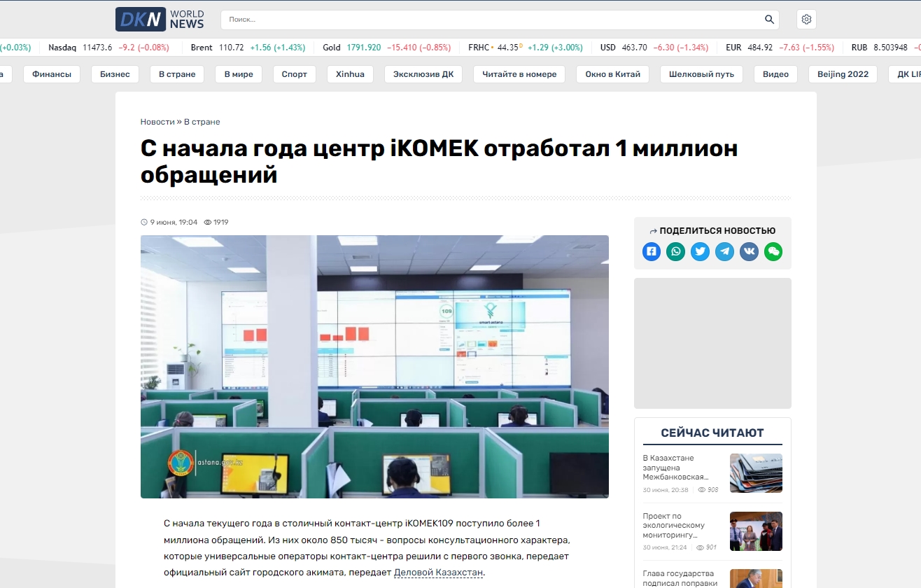Click the FRHC ticker quote
Image resolution: width=921 pixels, height=588 pixels.
click(526, 48)
